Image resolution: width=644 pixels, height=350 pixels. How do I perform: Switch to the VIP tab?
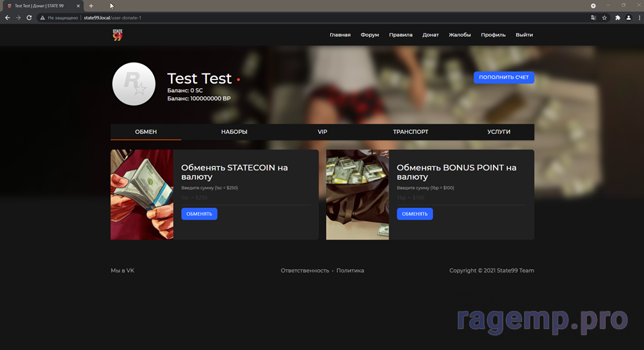(x=322, y=132)
